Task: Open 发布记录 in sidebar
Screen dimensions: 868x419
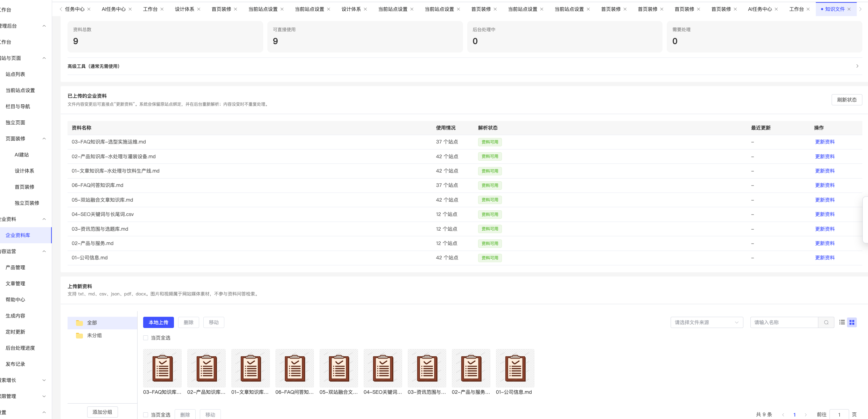Action: click(x=15, y=364)
